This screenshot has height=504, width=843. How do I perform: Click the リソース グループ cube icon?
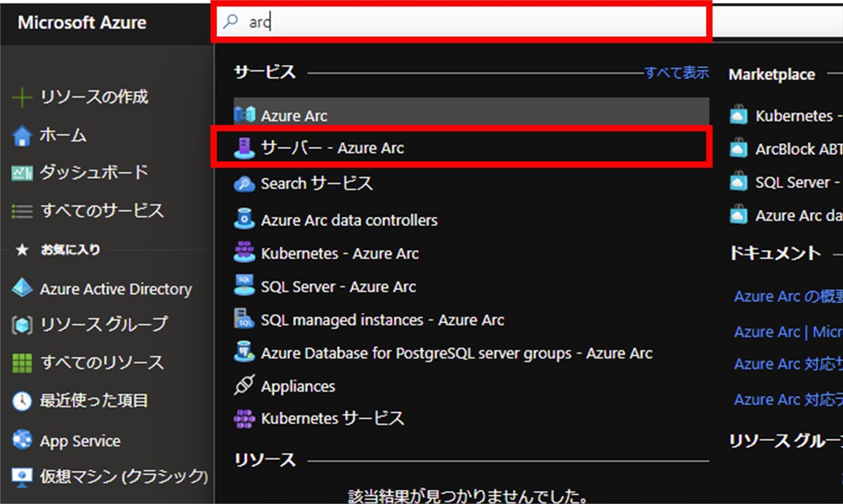[22, 325]
